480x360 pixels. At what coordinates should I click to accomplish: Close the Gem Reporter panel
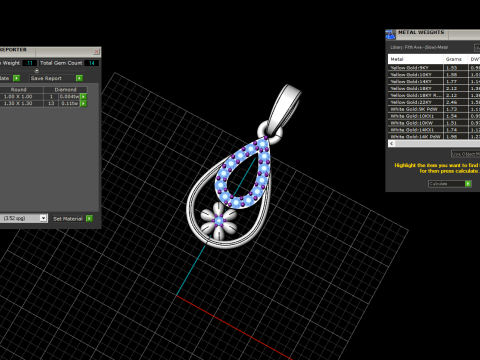[96, 51]
